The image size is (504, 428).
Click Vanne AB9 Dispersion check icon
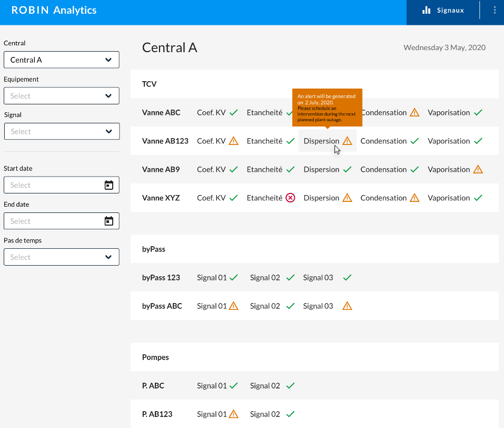click(347, 170)
